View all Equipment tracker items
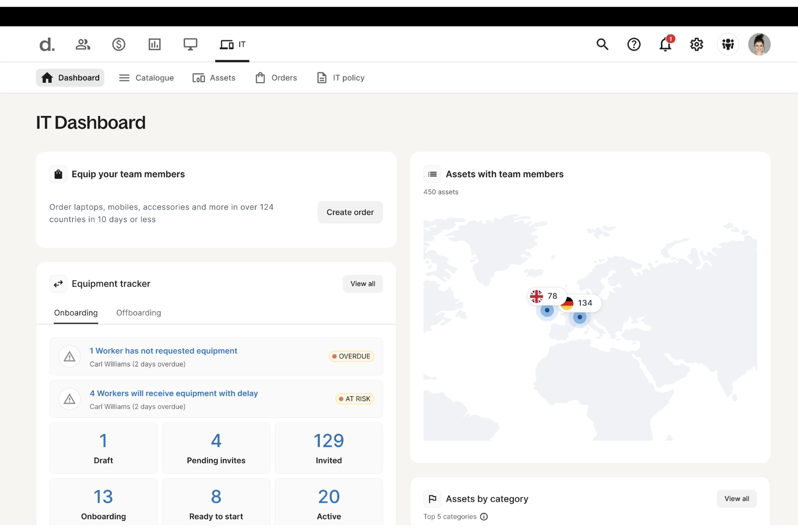Image resolution: width=798 pixels, height=532 pixels. (x=362, y=284)
